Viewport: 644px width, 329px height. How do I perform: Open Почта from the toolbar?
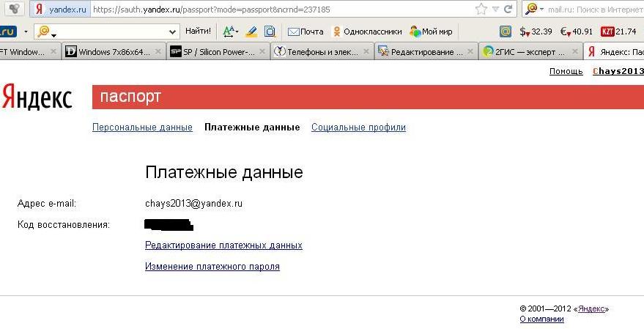tap(306, 32)
